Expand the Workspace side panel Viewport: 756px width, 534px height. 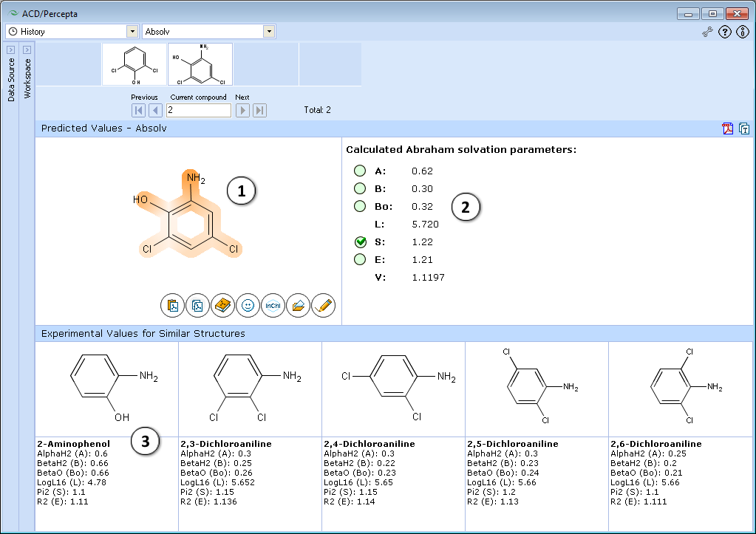pos(27,49)
